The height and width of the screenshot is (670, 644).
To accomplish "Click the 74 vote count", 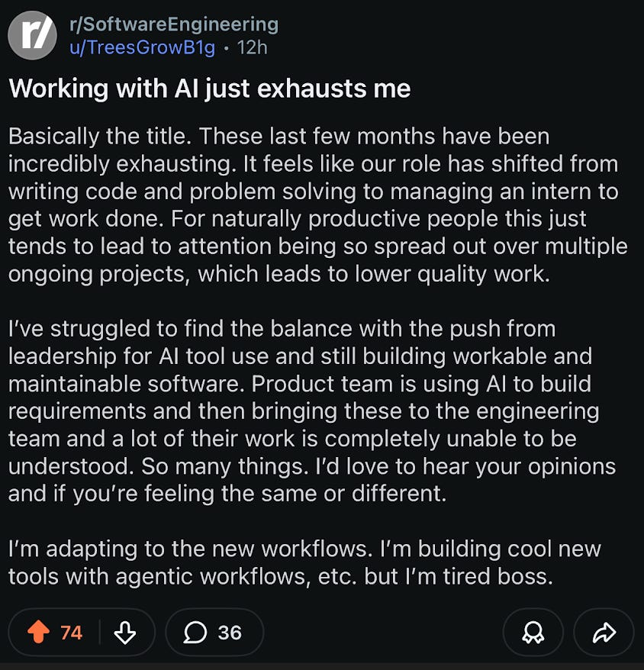I will pos(72,632).
